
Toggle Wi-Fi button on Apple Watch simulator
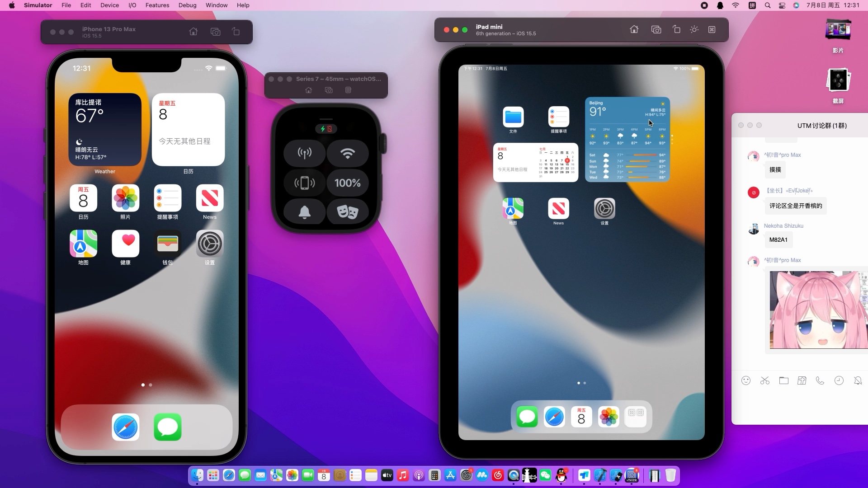pos(347,154)
